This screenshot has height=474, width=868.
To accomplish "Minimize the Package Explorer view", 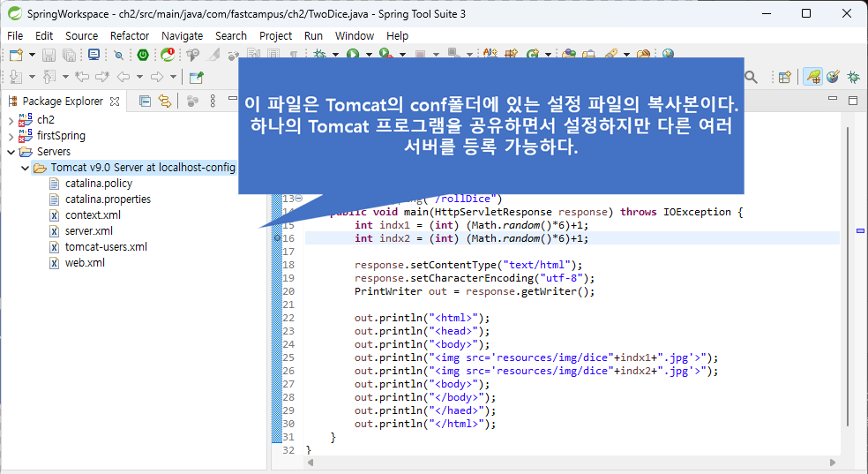I will tap(233, 98).
